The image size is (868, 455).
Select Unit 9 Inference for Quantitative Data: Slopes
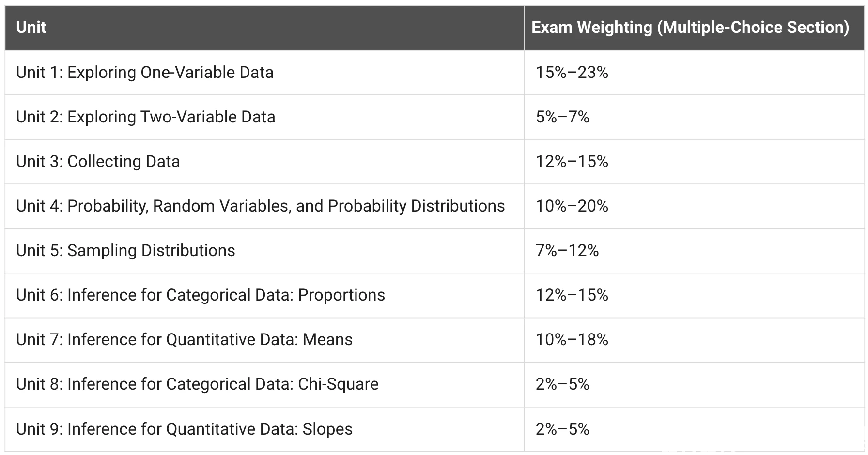click(x=184, y=429)
